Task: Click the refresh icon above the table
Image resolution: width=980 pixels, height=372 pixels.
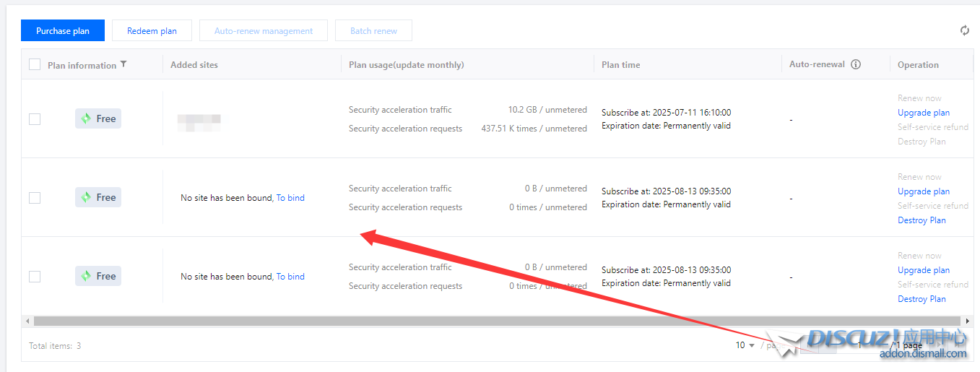Action: [964, 30]
